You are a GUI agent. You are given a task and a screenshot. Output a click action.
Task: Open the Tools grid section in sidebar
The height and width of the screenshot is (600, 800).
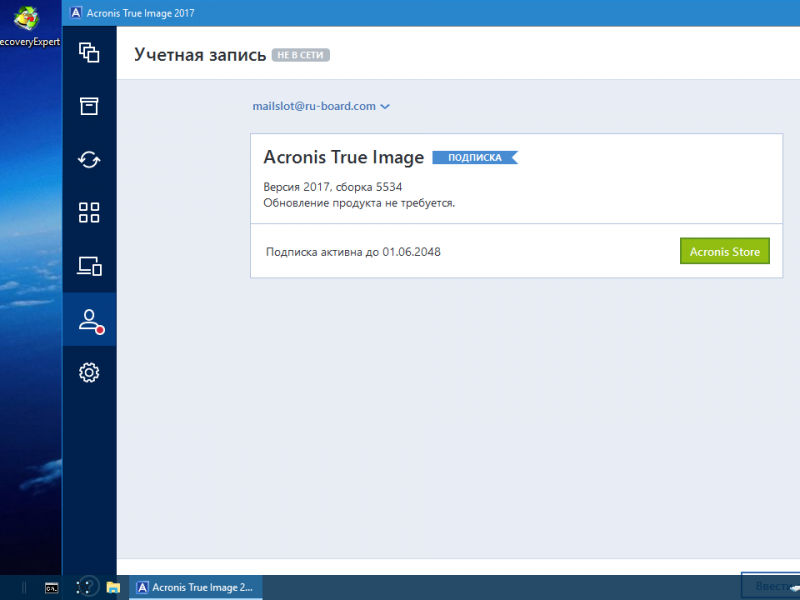pos(89,213)
